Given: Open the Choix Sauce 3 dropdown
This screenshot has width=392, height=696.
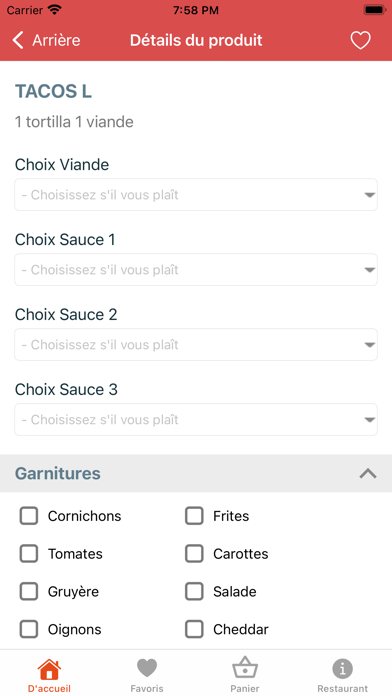Looking at the screenshot, I should point(196,419).
